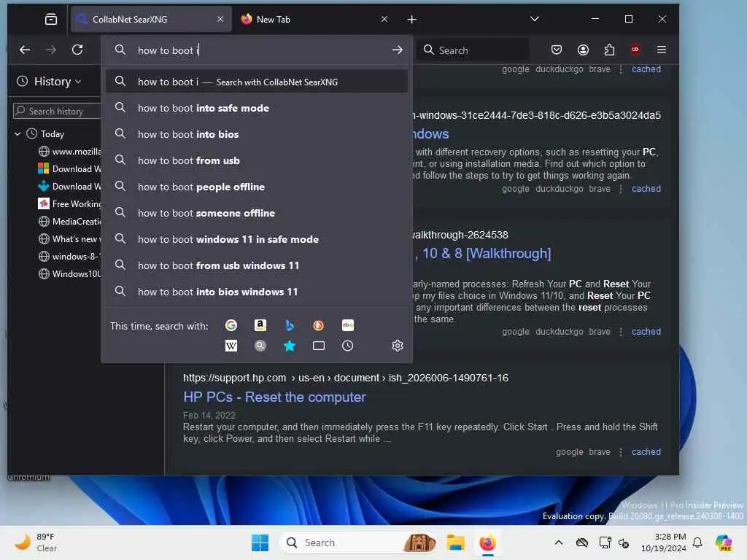
Task: Open the History sidebar switcher dropdown
Action: pos(49,82)
